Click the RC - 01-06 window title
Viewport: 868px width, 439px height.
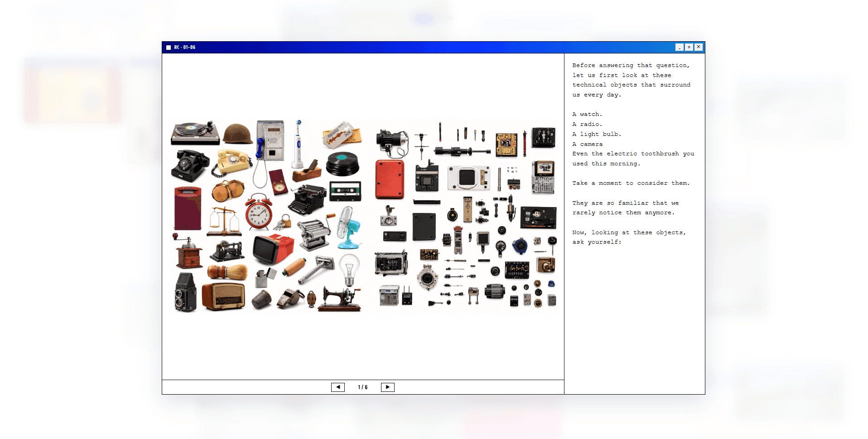[185, 48]
